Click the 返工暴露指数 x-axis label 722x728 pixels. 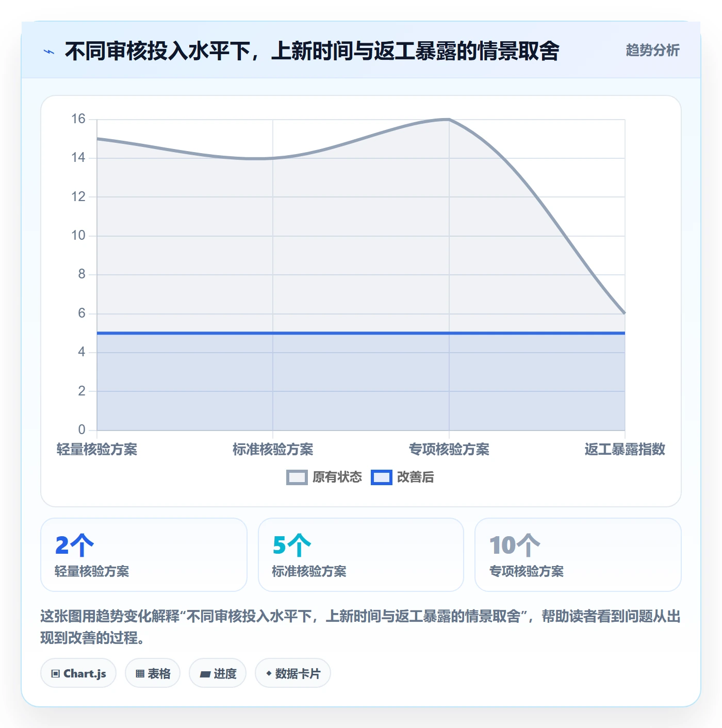coord(625,449)
